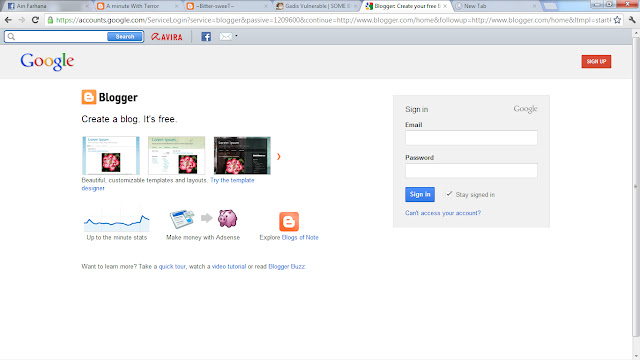Screen dimensions: 640x360
Task: Click the Avira logo in toolbar
Action: [x=167, y=37]
